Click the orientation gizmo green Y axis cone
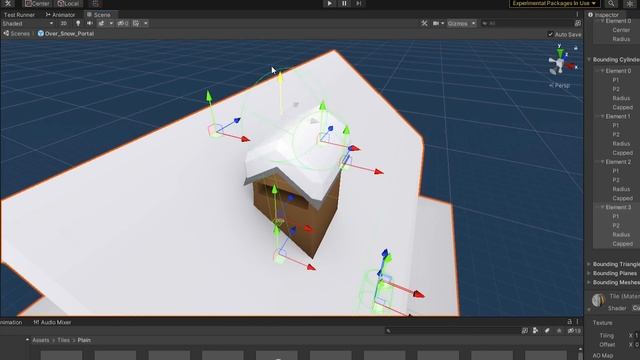Viewport: 640px width, 360px height. tap(560, 52)
